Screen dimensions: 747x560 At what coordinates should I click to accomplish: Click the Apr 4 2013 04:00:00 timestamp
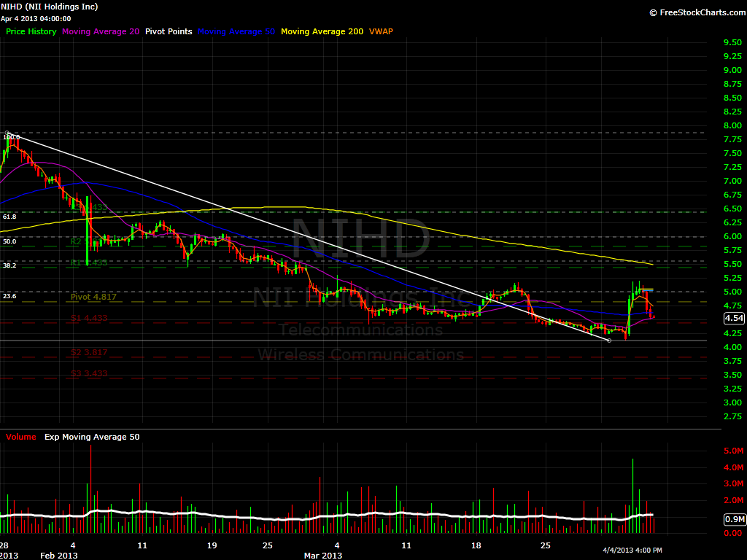click(36, 18)
